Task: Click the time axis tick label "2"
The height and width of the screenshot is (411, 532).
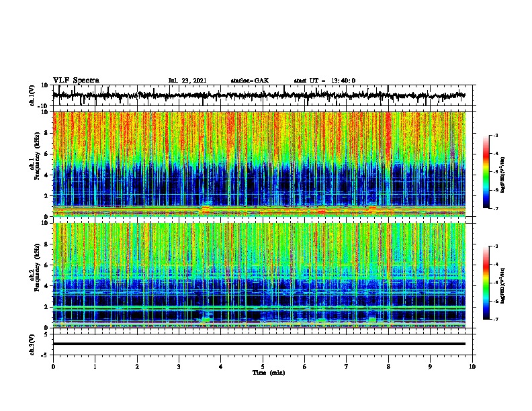Action: click(x=137, y=367)
